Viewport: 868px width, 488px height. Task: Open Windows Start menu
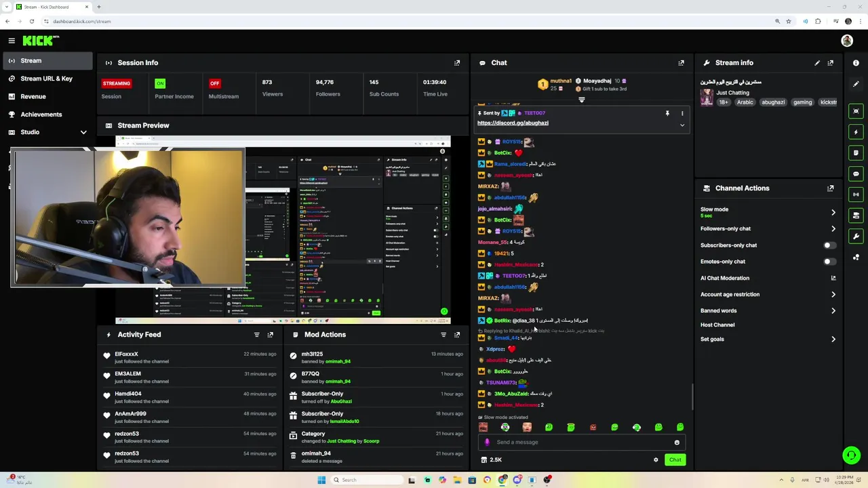pyautogui.click(x=321, y=480)
